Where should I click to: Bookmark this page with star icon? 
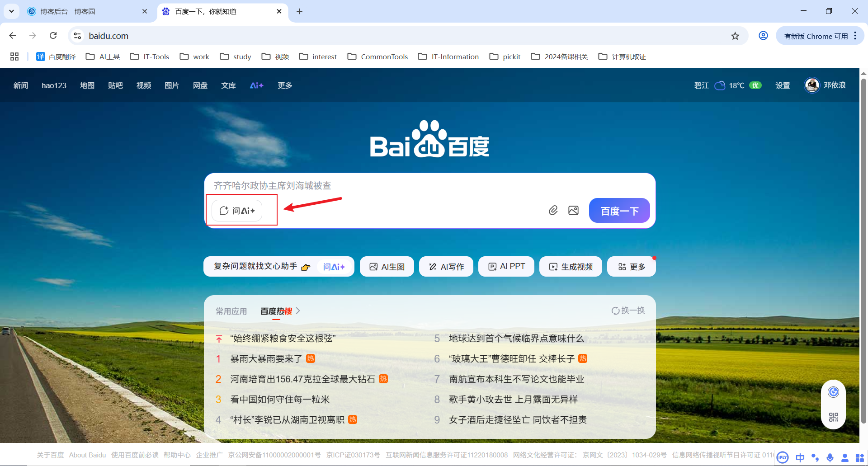pos(735,36)
